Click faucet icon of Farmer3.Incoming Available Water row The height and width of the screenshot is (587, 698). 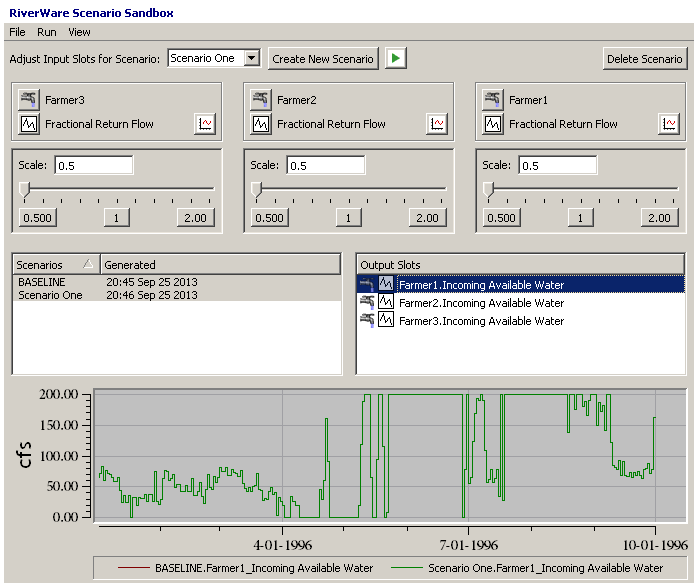[367, 320]
